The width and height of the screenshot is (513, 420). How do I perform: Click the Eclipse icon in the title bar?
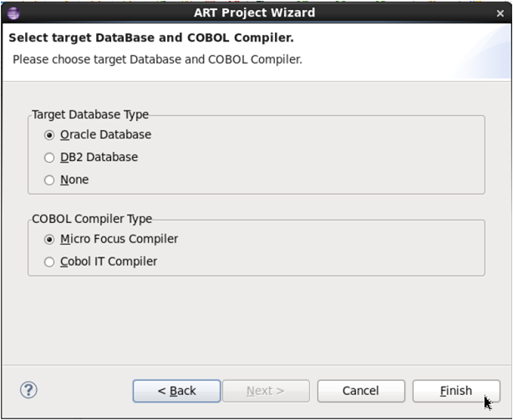(13, 13)
